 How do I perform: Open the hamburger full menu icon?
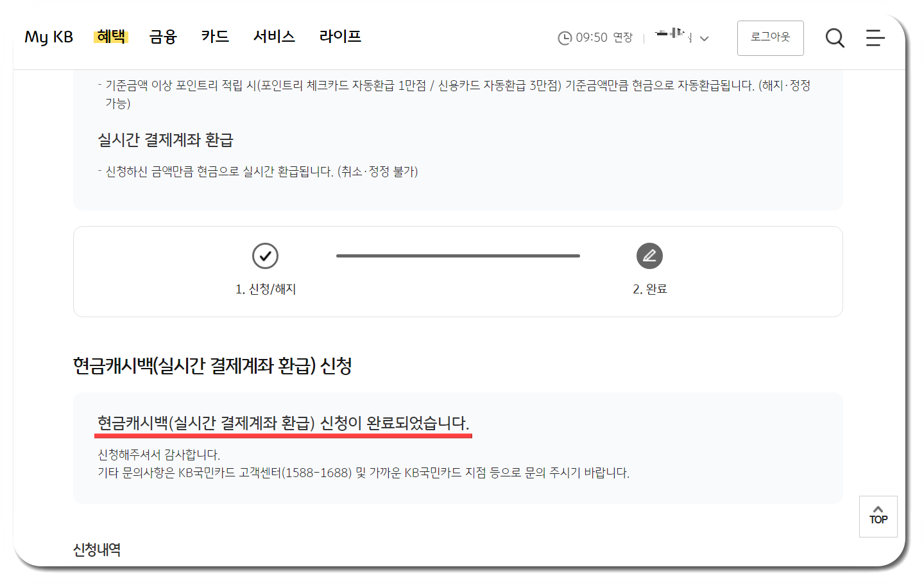click(x=875, y=39)
